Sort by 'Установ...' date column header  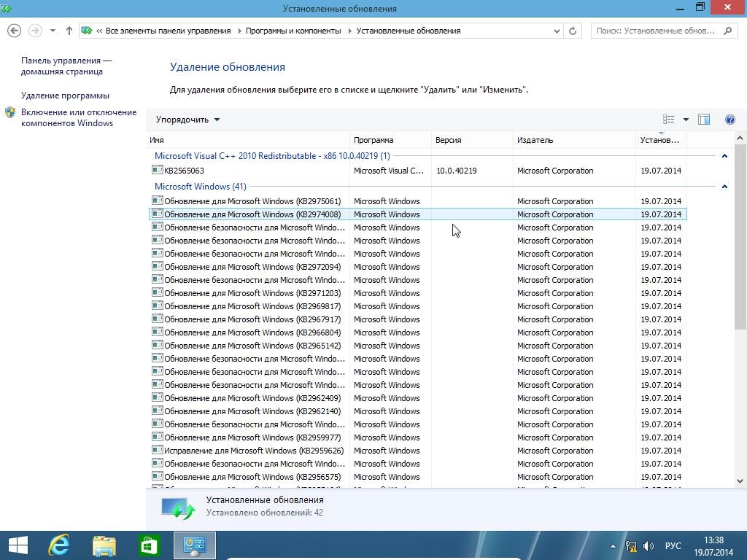click(x=661, y=140)
